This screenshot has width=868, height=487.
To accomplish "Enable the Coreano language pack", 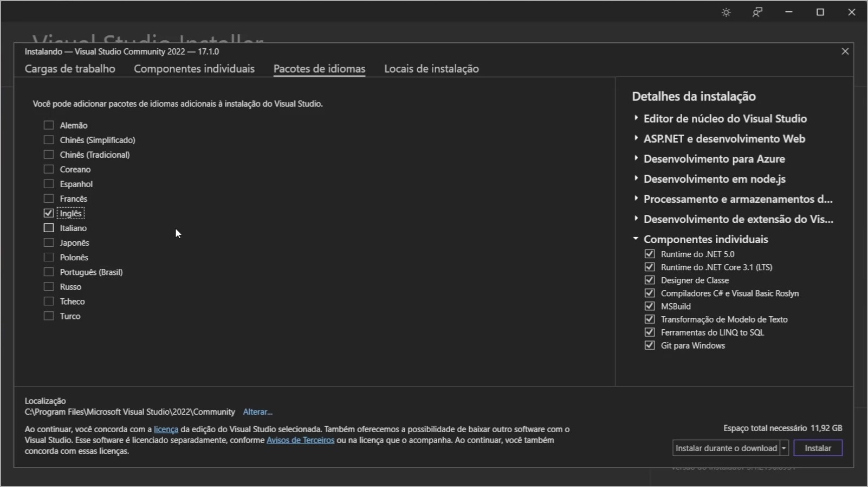I will [49, 169].
